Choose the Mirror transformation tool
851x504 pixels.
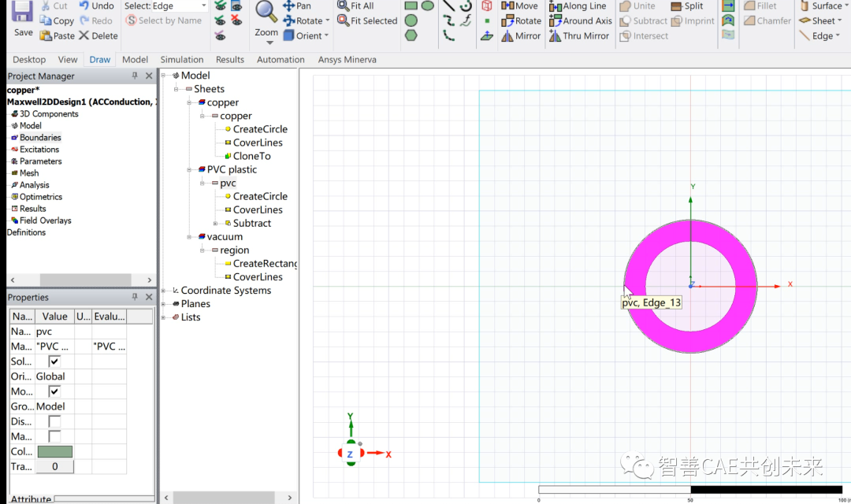(x=520, y=35)
